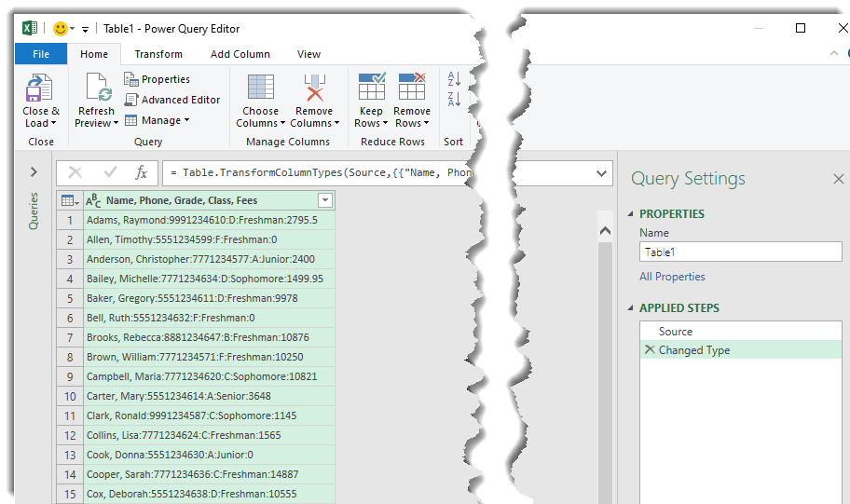Click the fx insert step icon
The width and height of the screenshot is (850, 504).
click(x=141, y=173)
